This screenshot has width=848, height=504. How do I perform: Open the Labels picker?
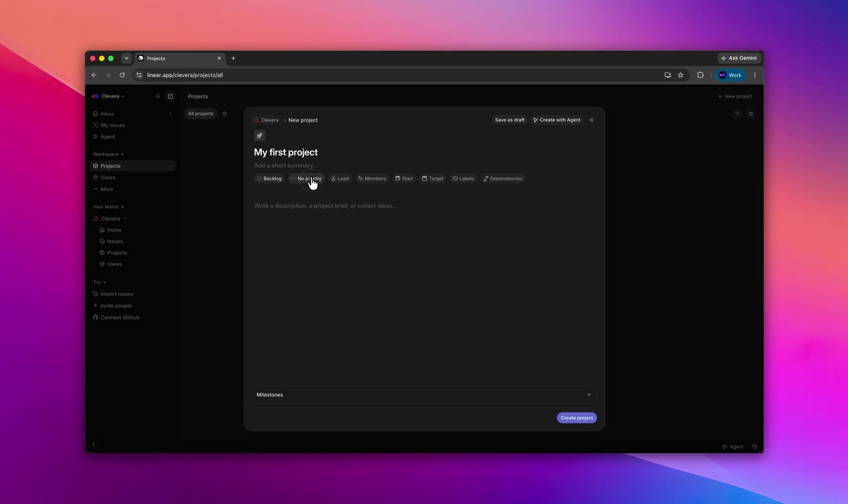click(x=463, y=179)
